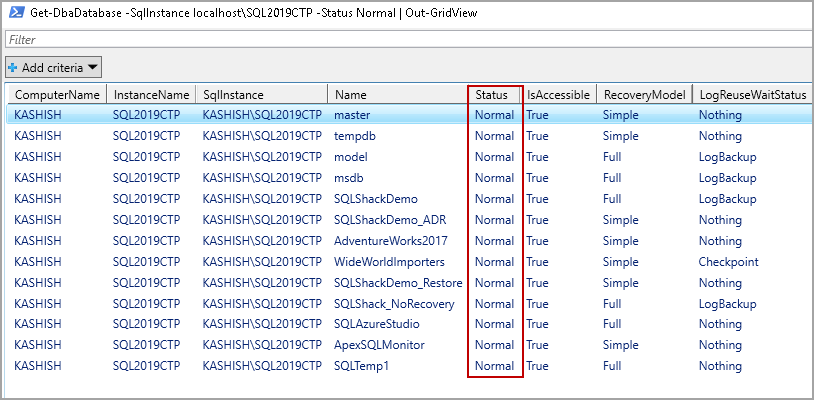Select the SQLShackDemo_ADR name cell
Screen dimensions: 814x400
[x=390, y=220]
